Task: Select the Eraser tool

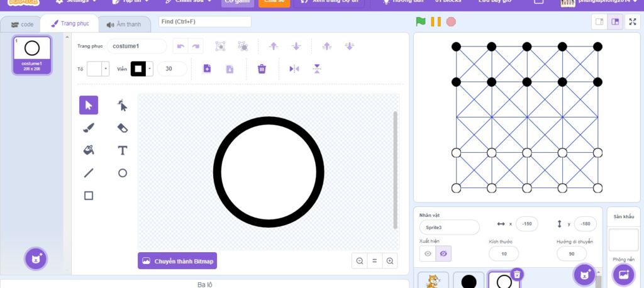Action: 123,128
